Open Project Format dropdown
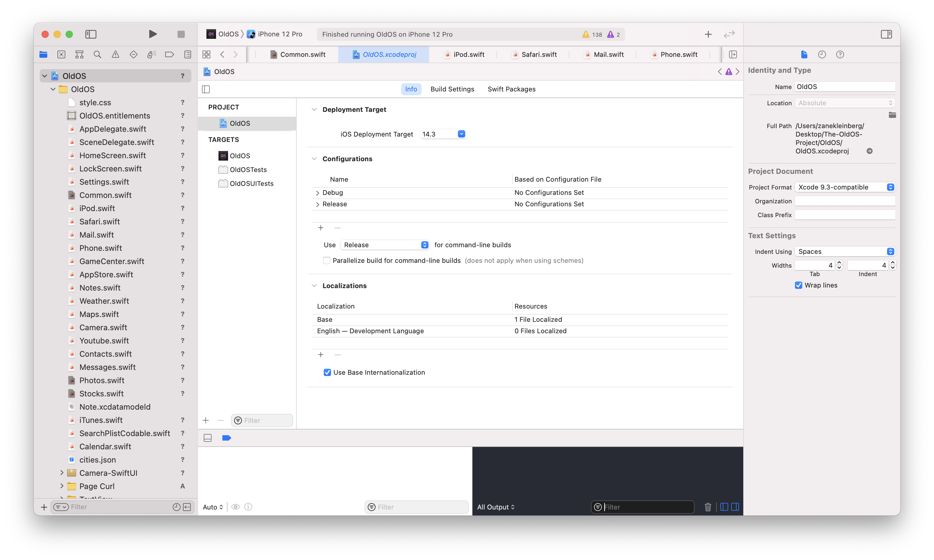 pos(845,187)
